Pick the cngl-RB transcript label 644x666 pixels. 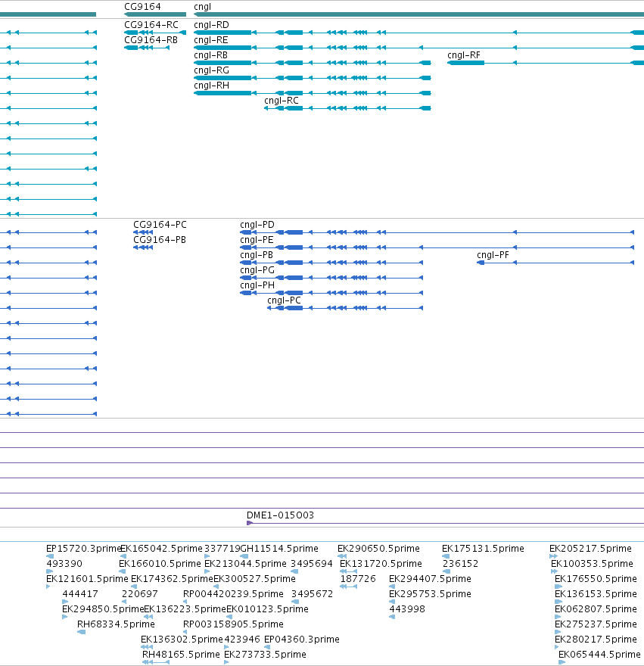pos(210,55)
